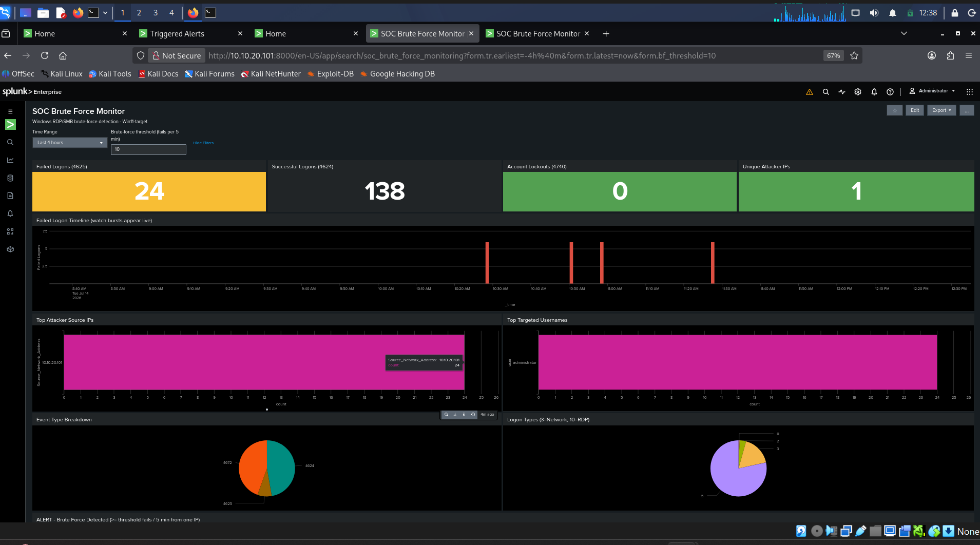Viewport: 980px width, 545px height.
Task: Click the activity pulse icon in Splunk header
Action: (842, 92)
